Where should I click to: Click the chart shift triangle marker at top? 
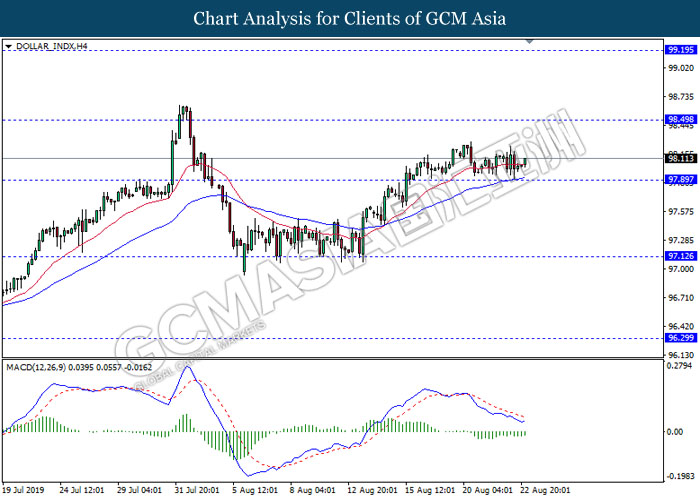[529, 41]
